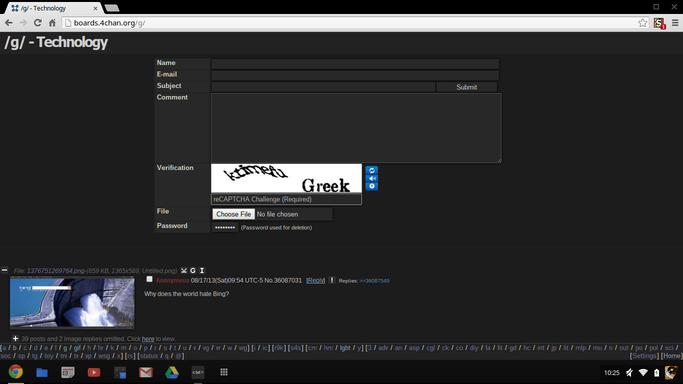
Task: Open the /mlp/ board link
Action: point(581,347)
